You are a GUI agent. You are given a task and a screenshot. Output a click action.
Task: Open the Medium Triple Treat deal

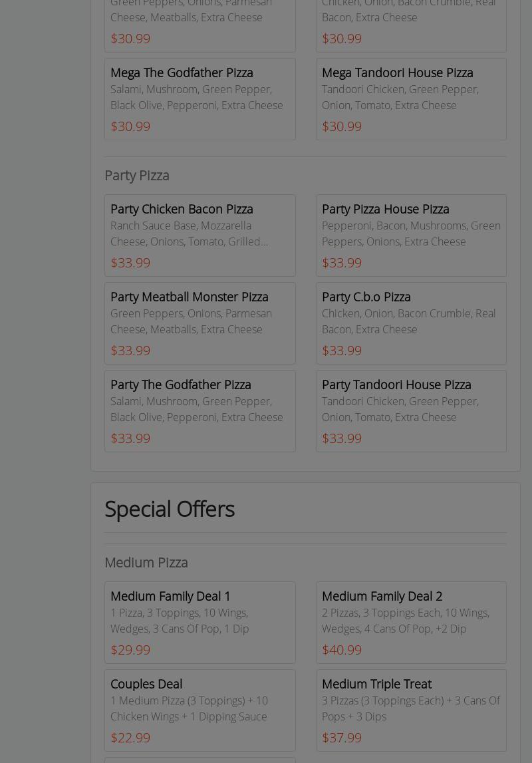point(376,684)
